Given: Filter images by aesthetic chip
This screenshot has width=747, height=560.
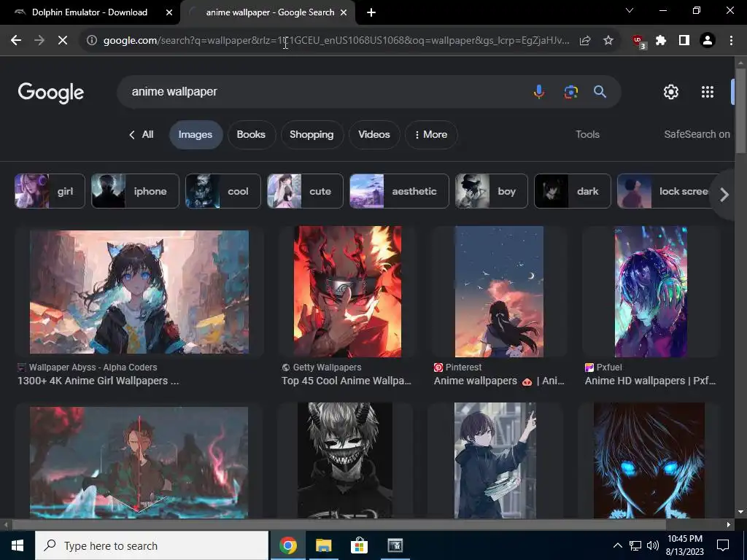Looking at the screenshot, I should 399,192.
